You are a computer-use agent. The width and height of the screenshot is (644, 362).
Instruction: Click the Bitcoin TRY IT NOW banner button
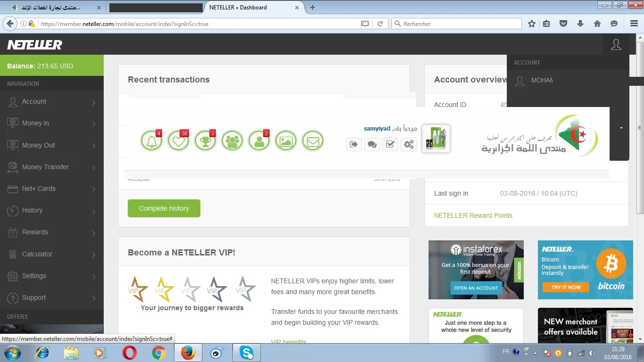[x=566, y=287]
